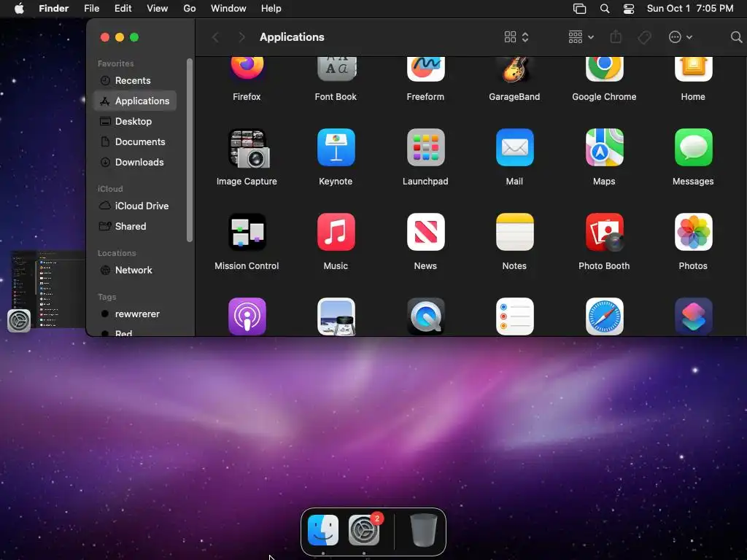Open the Go menu
Viewport: 747px width, 560px height.
tap(190, 9)
